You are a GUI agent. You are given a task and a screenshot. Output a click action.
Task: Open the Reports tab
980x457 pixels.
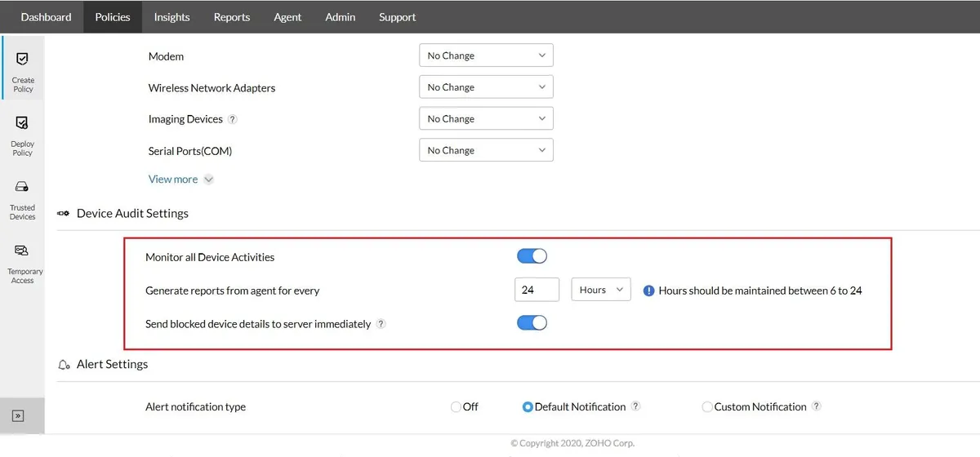[x=232, y=17]
